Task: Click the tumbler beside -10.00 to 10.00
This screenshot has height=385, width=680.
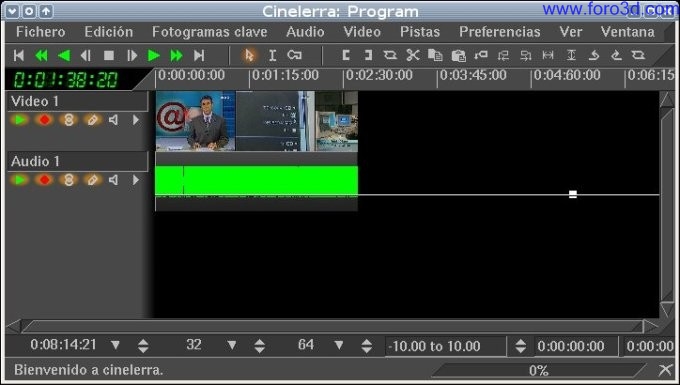Action: click(520, 346)
